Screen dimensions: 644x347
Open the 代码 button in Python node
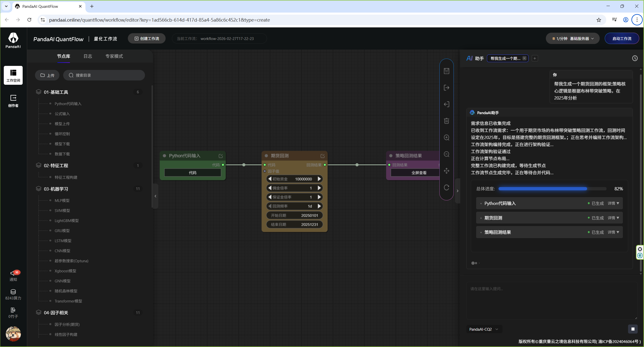pos(193,173)
